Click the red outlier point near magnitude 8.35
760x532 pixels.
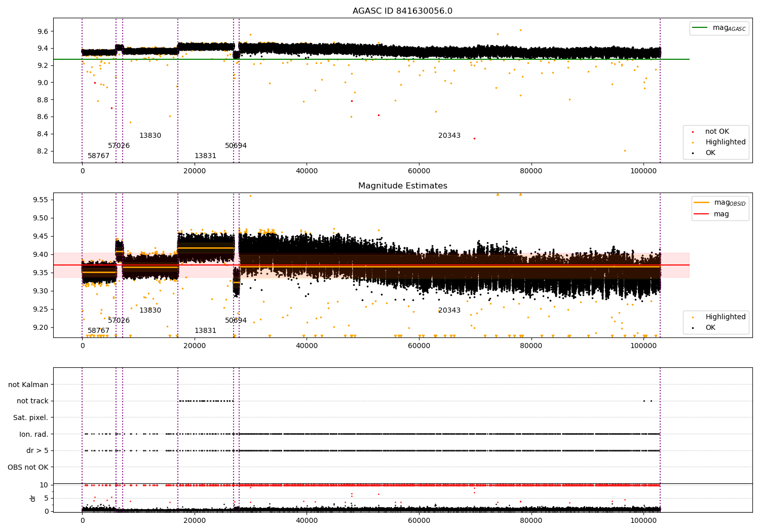(x=474, y=138)
